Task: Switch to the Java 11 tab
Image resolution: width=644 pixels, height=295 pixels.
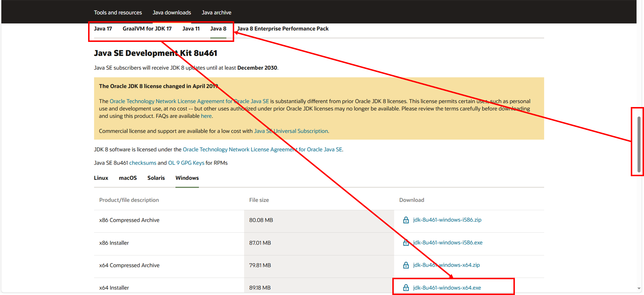Action: pyautogui.click(x=191, y=29)
